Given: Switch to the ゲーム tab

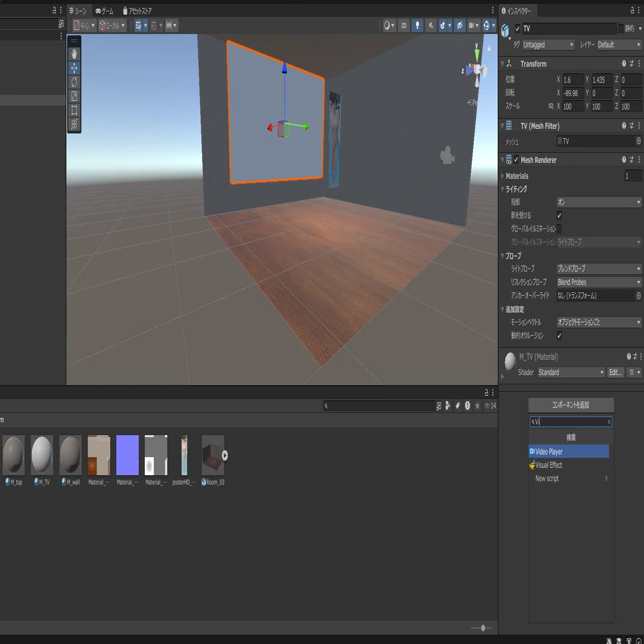Looking at the screenshot, I should 104,11.
